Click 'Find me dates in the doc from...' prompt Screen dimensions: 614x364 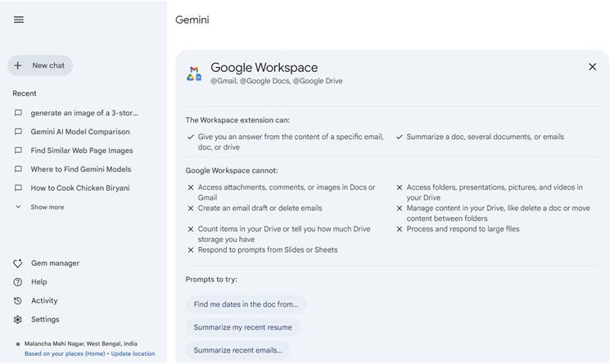click(x=246, y=304)
